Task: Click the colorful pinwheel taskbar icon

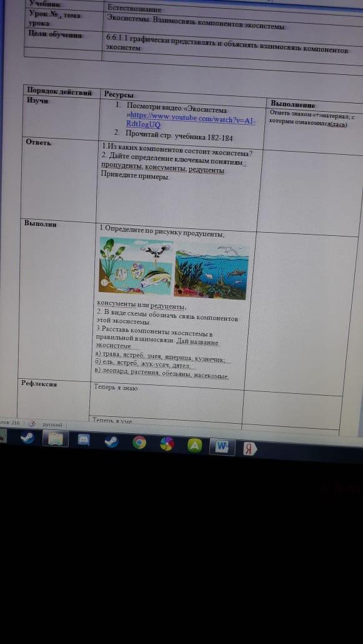Action: (167, 444)
